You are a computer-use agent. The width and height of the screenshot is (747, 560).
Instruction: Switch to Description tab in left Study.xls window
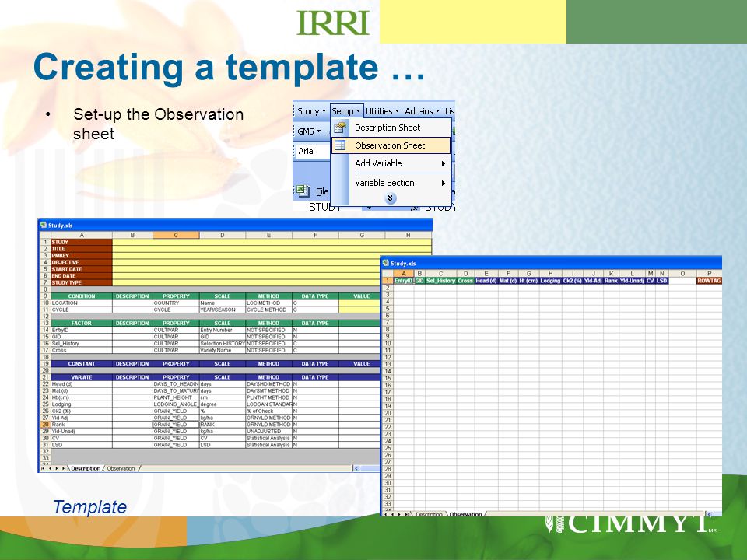click(86, 468)
